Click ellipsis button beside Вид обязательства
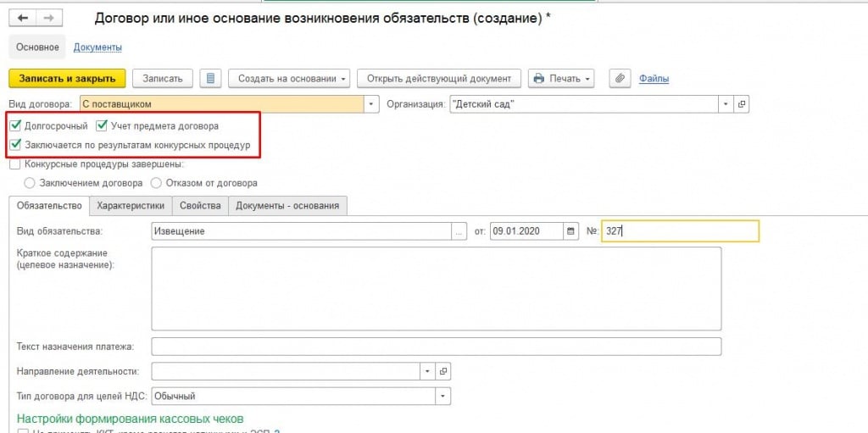The image size is (868, 433). click(459, 231)
